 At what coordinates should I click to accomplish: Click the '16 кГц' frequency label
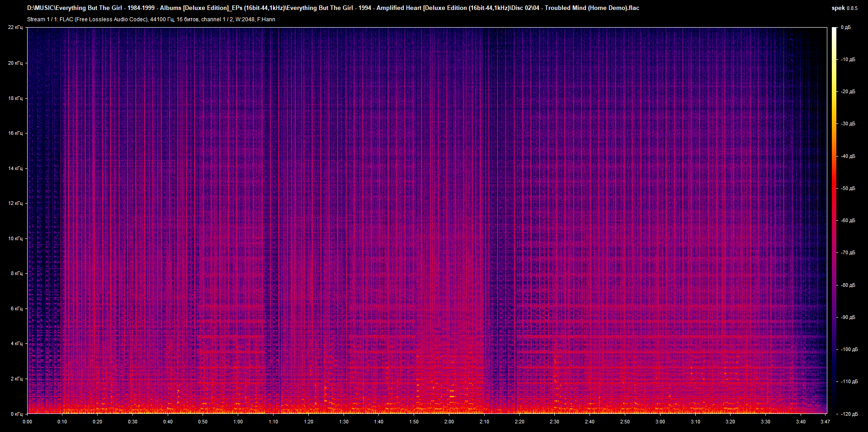[15, 133]
